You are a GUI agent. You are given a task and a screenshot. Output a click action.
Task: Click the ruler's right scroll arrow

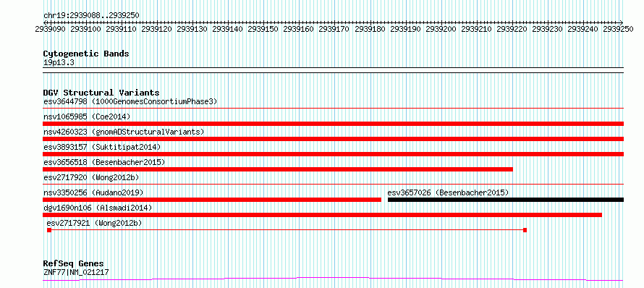pyautogui.click(x=622, y=22)
